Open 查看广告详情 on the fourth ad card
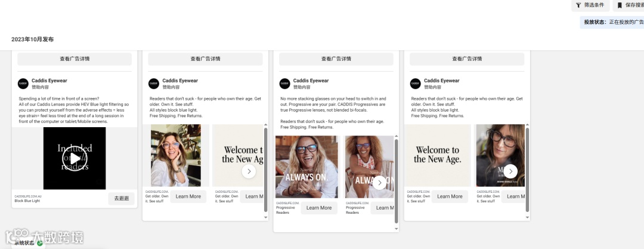This screenshot has height=249, width=644. (467, 59)
